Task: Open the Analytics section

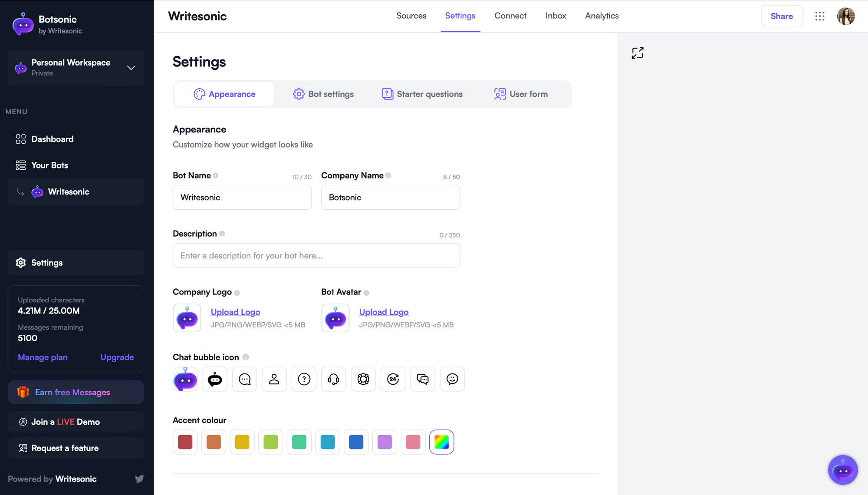Action: (602, 16)
